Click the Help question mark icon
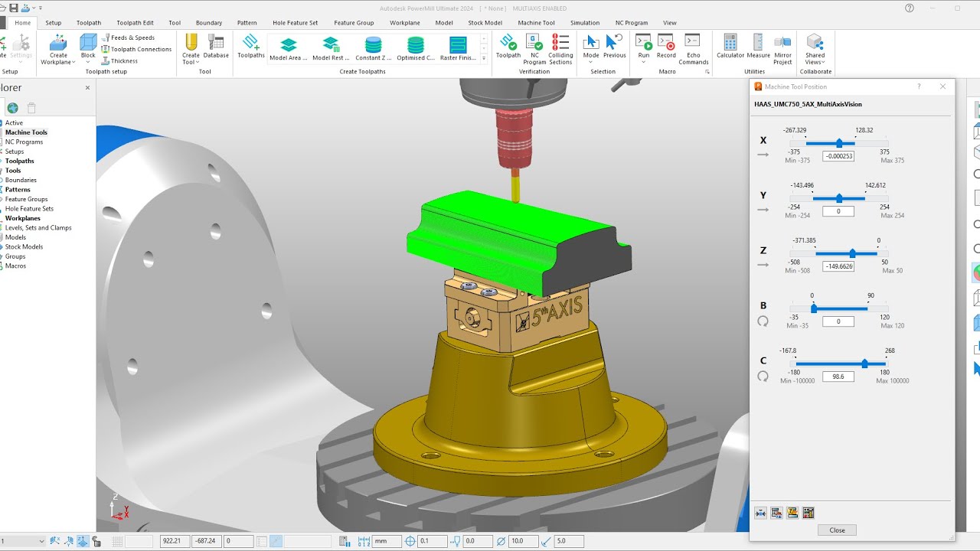This screenshot has height=551, width=980. click(909, 8)
